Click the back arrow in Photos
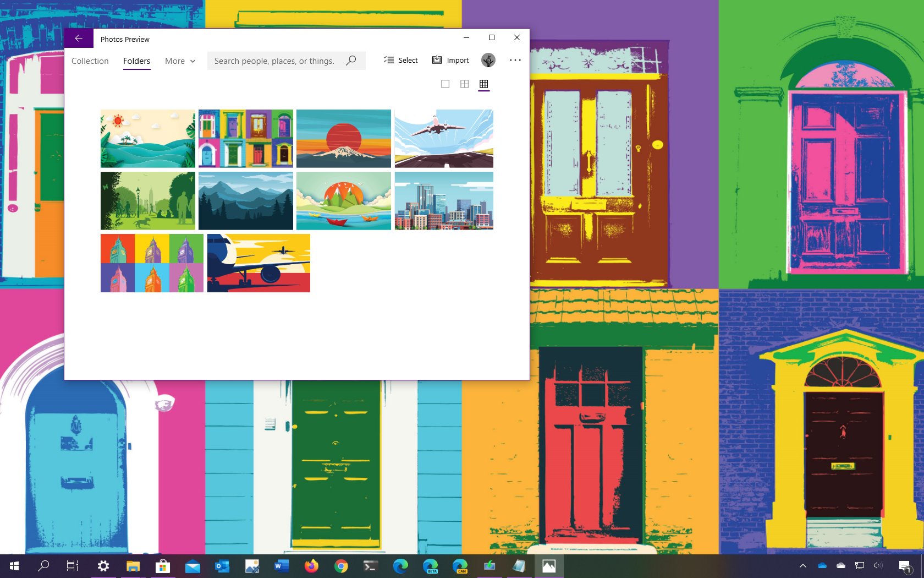The image size is (924, 578). (79, 39)
